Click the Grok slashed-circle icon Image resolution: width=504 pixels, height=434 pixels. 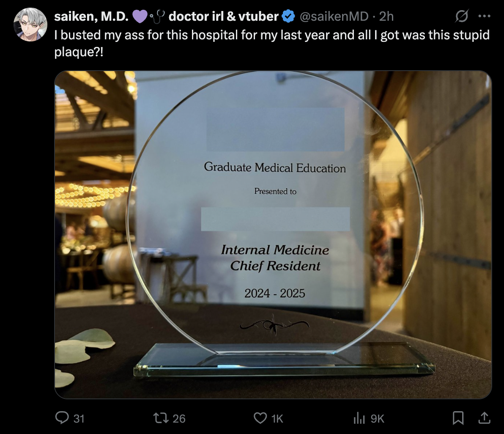[x=462, y=16]
